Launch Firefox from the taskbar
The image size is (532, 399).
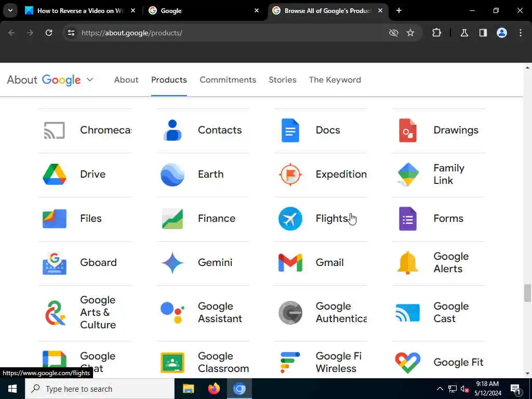point(214,389)
